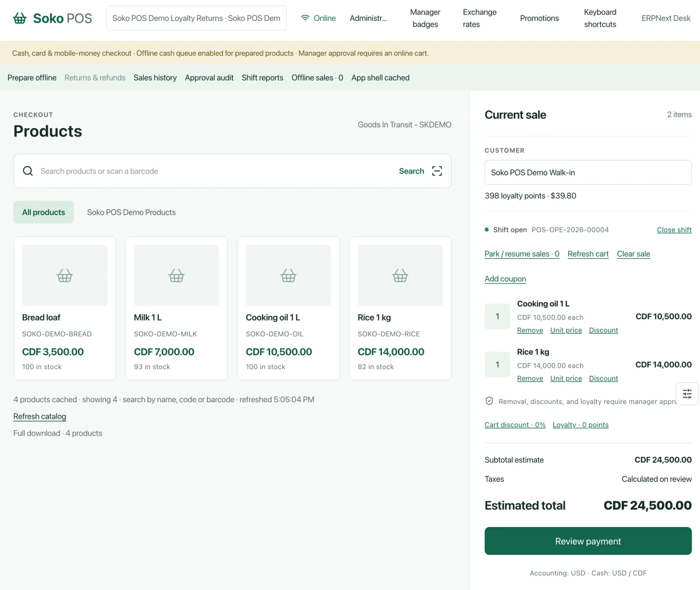Open Returns & refunds
700x590 pixels.
(x=95, y=77)
